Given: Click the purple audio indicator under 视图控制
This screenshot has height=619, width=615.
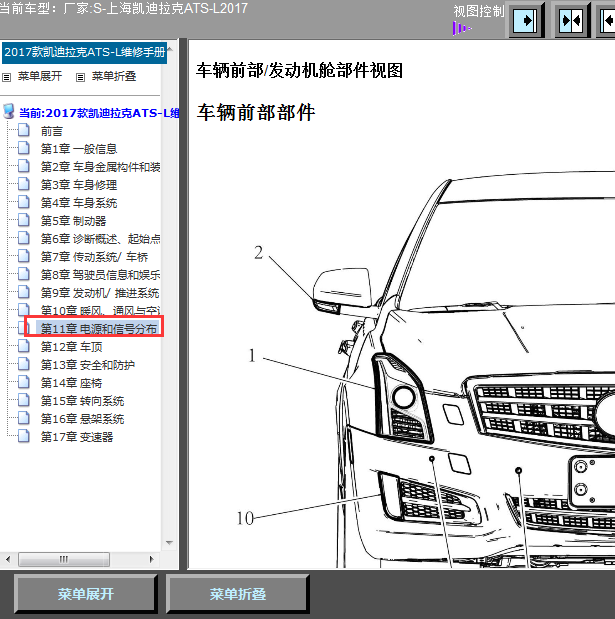Looking at the screenshot, I should [x=461, y=28].
